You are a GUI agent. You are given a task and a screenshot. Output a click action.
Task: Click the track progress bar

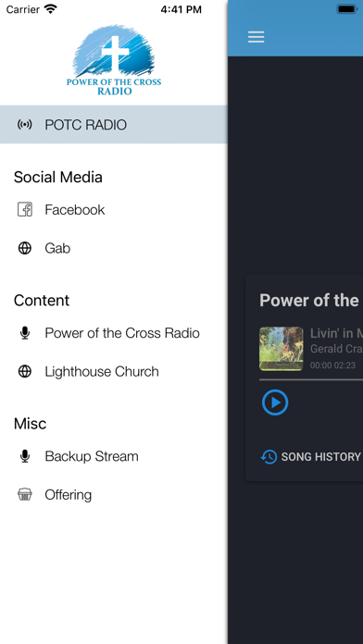tap(311, 380)
